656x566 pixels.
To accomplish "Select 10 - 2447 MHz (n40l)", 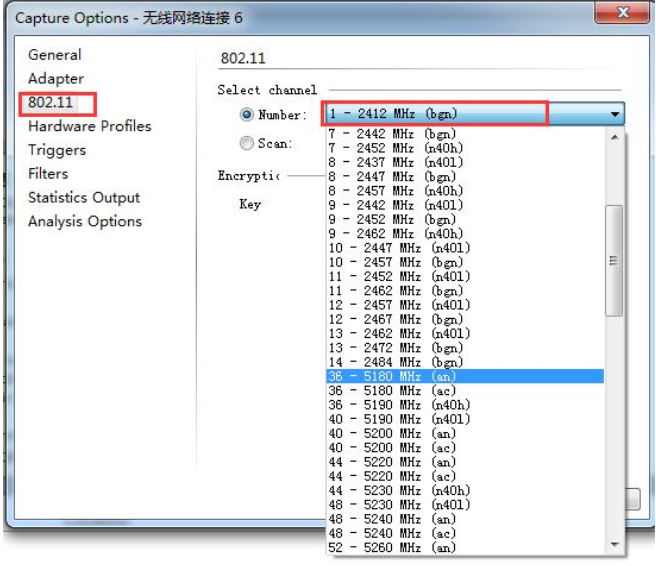I will (465, 248).
